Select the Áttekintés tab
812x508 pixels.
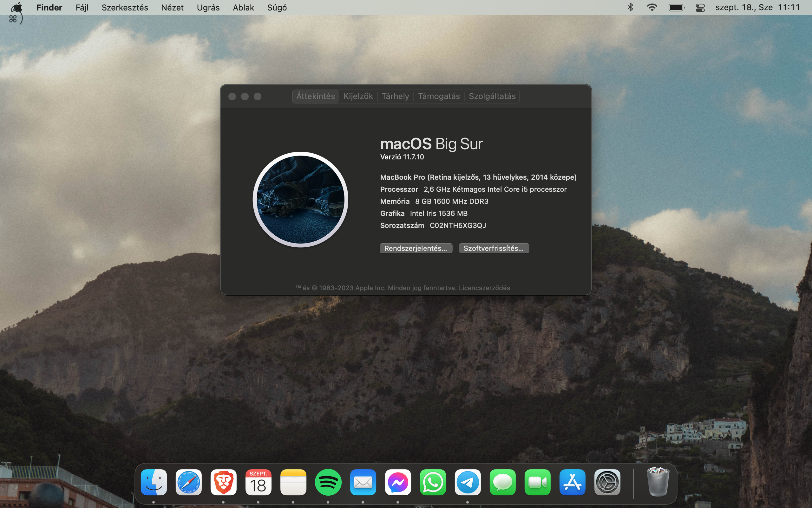pyautogui.click(x=315, y=97)
